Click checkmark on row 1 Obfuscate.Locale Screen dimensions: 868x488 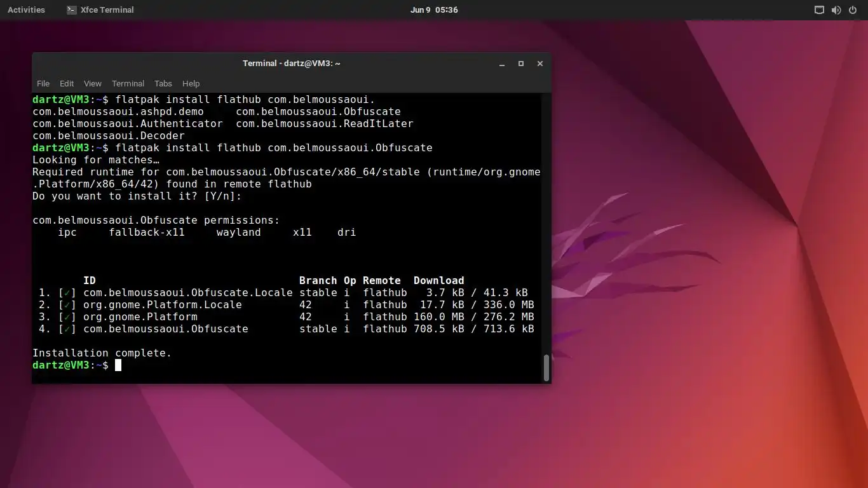coord(67,293)
